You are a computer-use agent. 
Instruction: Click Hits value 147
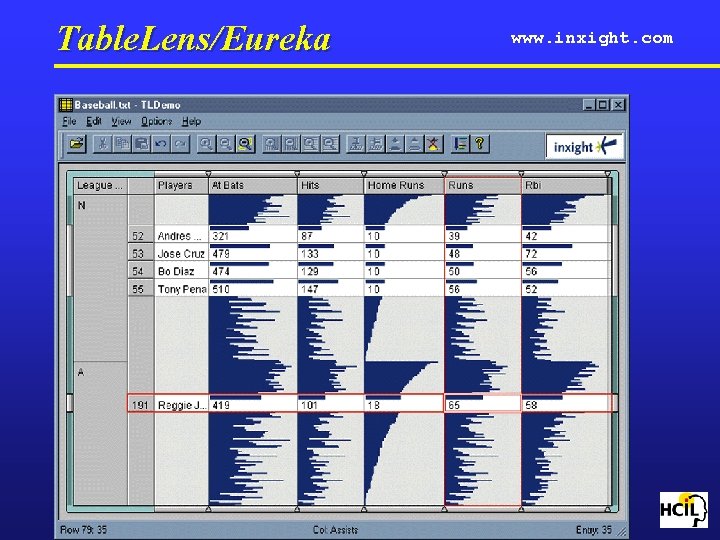pyautogui.click(x=309, y=289)
